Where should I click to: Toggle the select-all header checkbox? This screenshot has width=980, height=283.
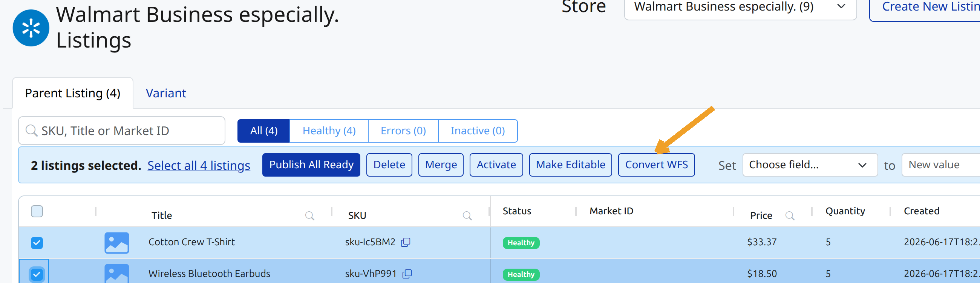pos(37,211)
